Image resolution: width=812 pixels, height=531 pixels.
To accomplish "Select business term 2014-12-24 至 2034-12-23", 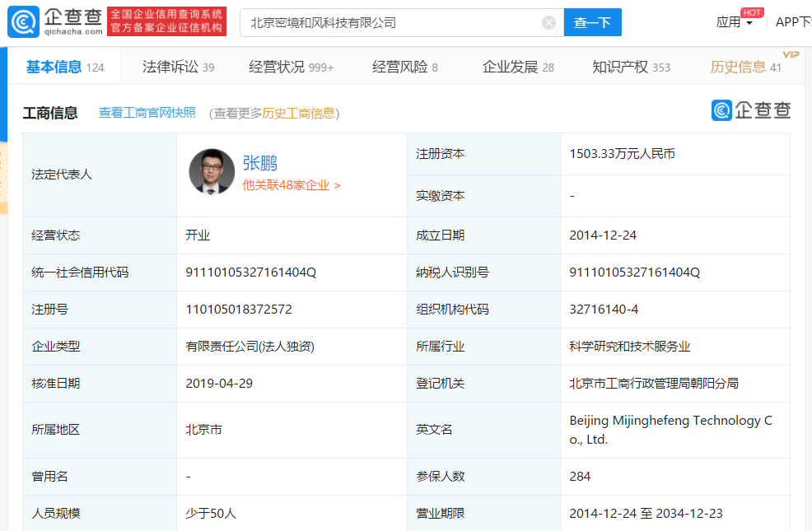I will point(646,514).
